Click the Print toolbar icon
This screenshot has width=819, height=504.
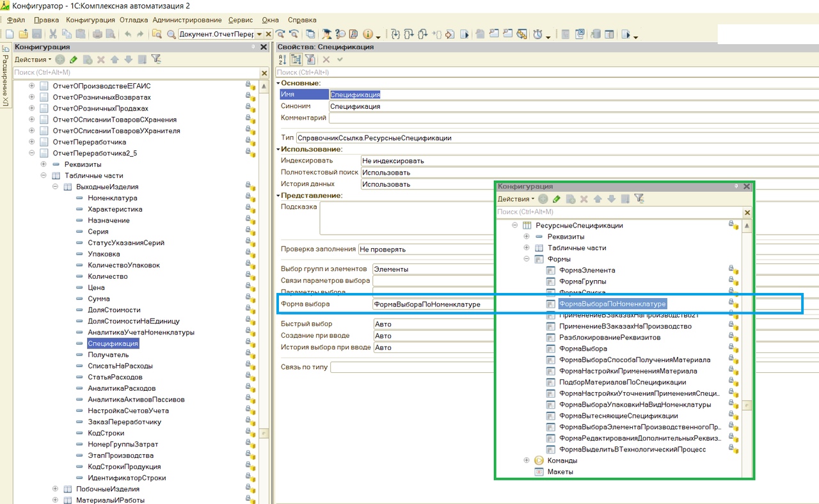click(97, 34)
